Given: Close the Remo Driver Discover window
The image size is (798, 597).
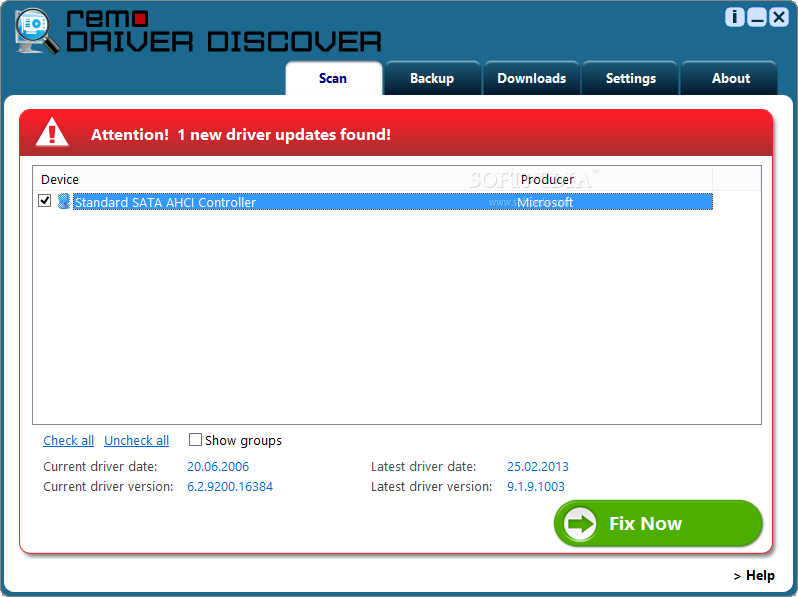Looking at the screenshot, I should (x=779, y=17).
